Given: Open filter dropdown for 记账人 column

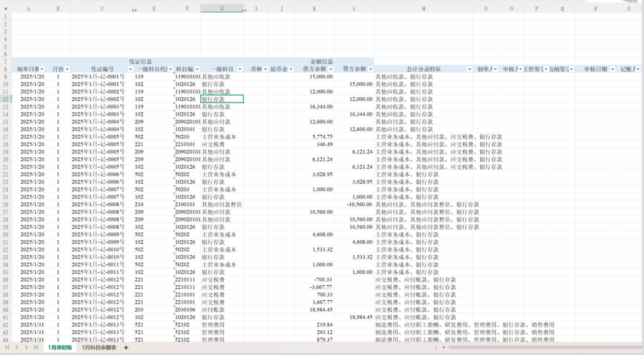Looking at the screenshot, I should pyautogui.click(x=638, y=69).
